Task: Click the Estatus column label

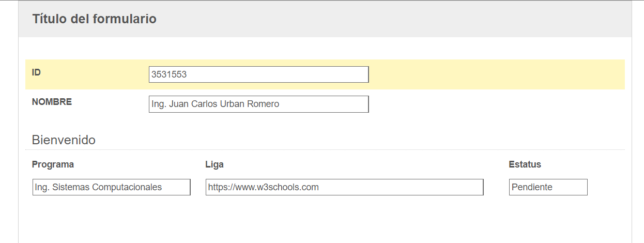Action: pyautogui.click(x=525, y=164)
